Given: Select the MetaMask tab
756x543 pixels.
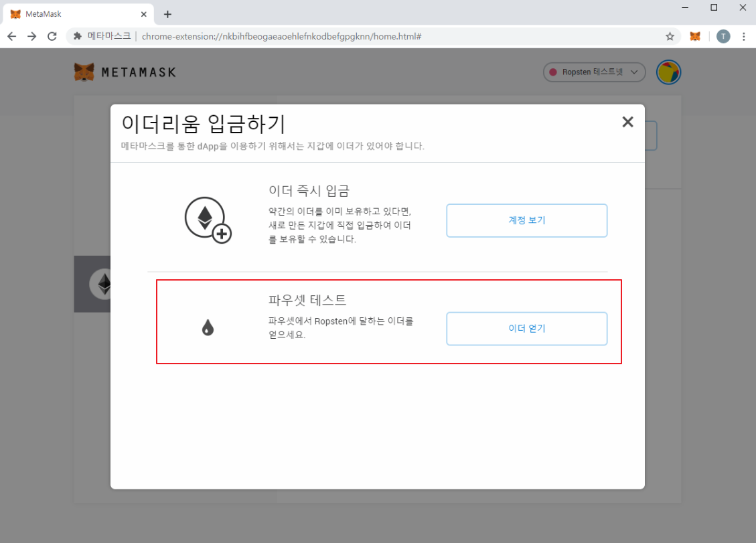Looking at the screenshot, I should pyautogui.click(x=78, y=14).
